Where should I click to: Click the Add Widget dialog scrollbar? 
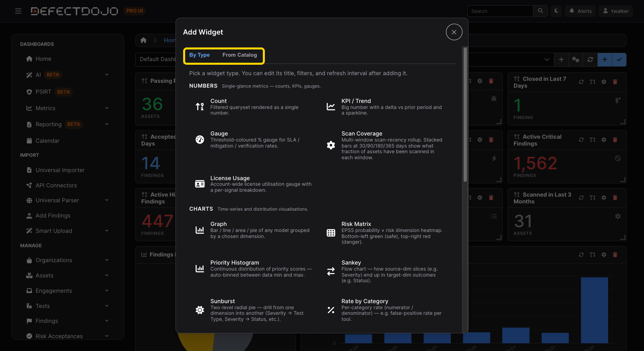(465, 115)
